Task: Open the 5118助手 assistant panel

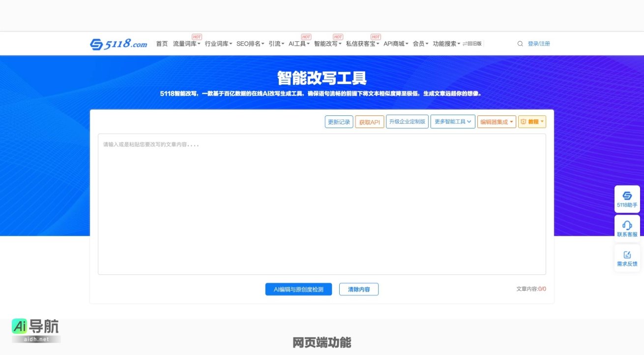Action: tap(627, 198)
